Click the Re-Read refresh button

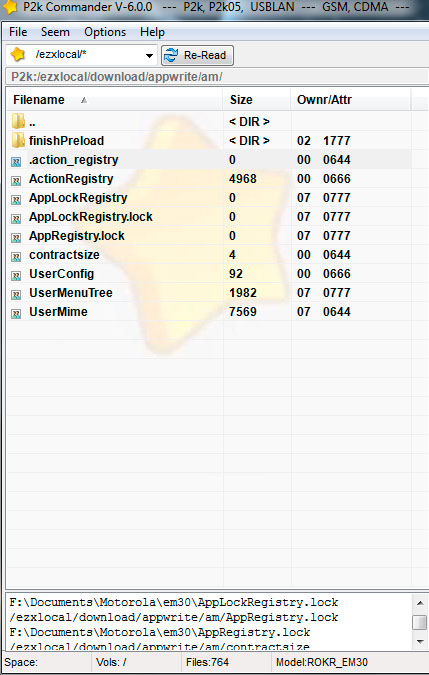point(198,55)
